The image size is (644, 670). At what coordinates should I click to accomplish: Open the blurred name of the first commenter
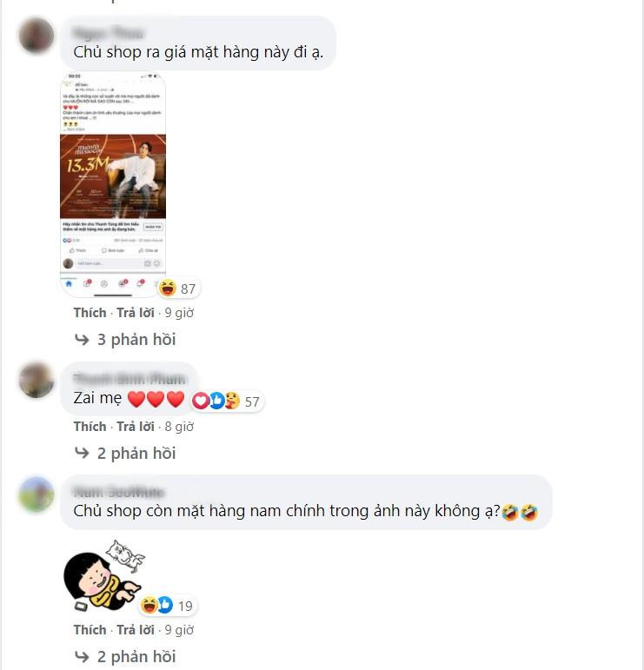pos(109,33)
